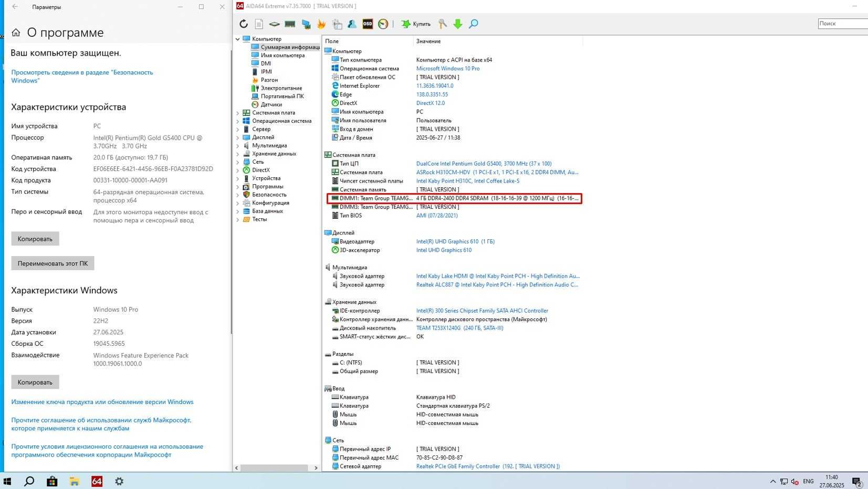Select the База данных tree item
The image size is (868, 489).
263,211
